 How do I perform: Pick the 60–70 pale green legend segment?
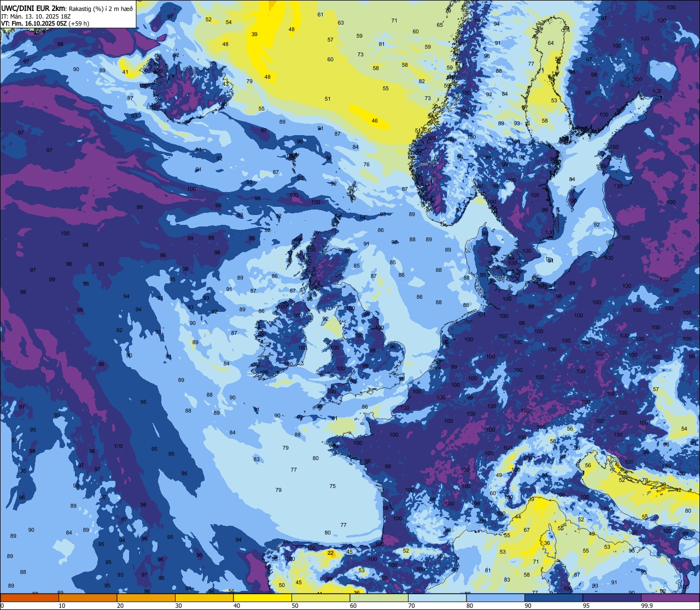click(x=379, y=598)
